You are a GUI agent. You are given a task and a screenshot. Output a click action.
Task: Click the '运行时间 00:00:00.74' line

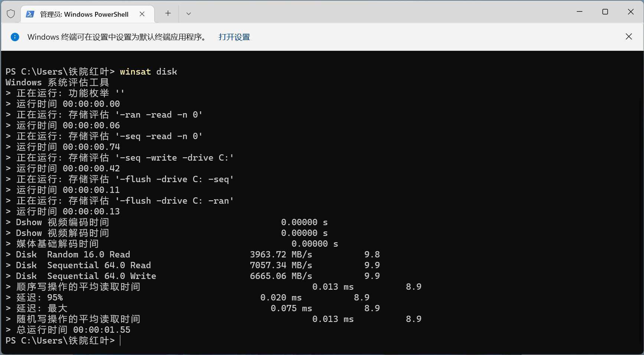click(63, 147)
